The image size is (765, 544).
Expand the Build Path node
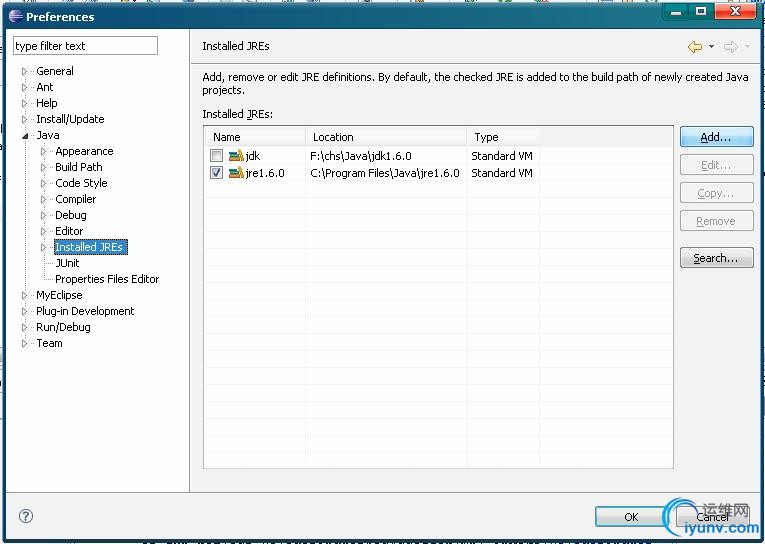(x=43, y=167)
